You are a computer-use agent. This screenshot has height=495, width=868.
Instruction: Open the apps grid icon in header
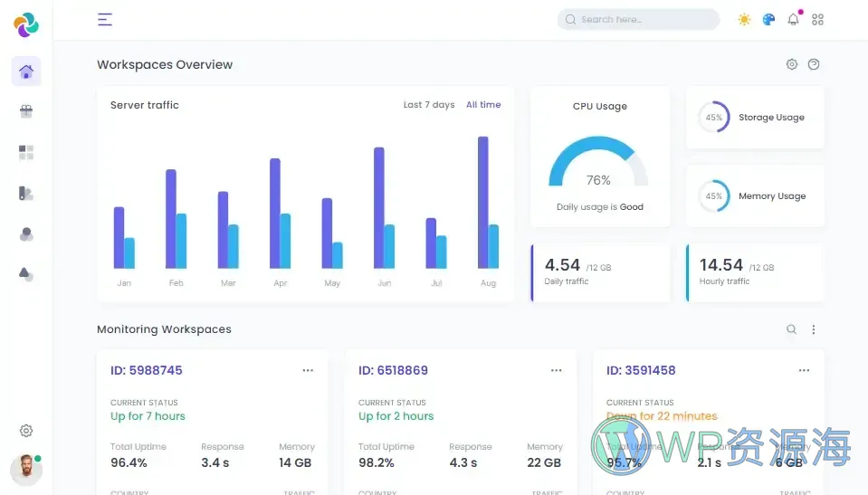point(817,19)
